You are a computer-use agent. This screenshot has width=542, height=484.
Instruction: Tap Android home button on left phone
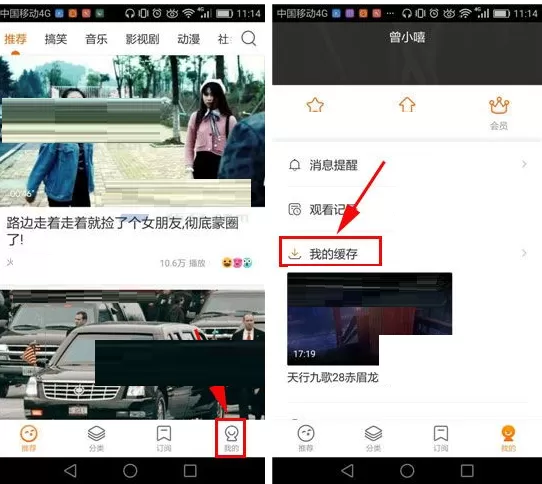130,471
